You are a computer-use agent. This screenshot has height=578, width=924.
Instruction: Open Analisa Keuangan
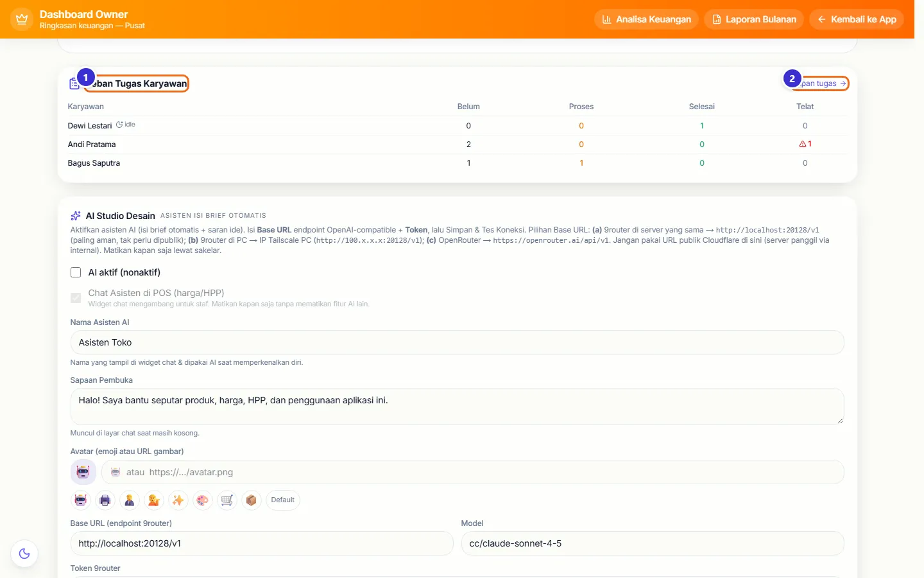coord(646,19)
